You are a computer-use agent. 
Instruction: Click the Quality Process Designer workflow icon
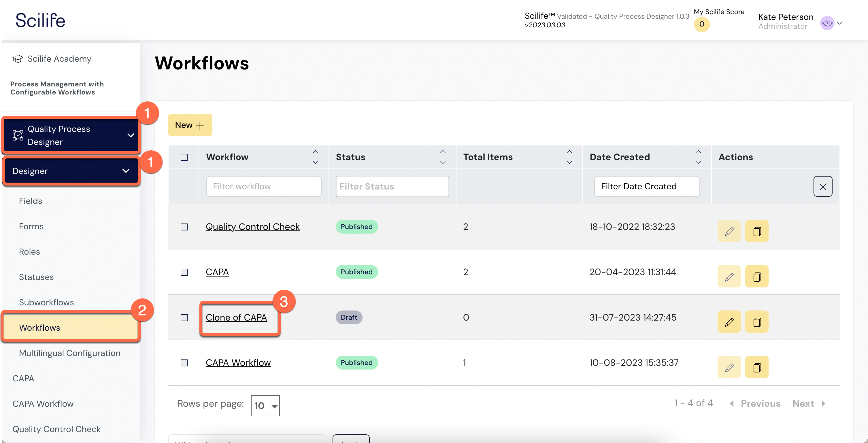tap(18, 135)
